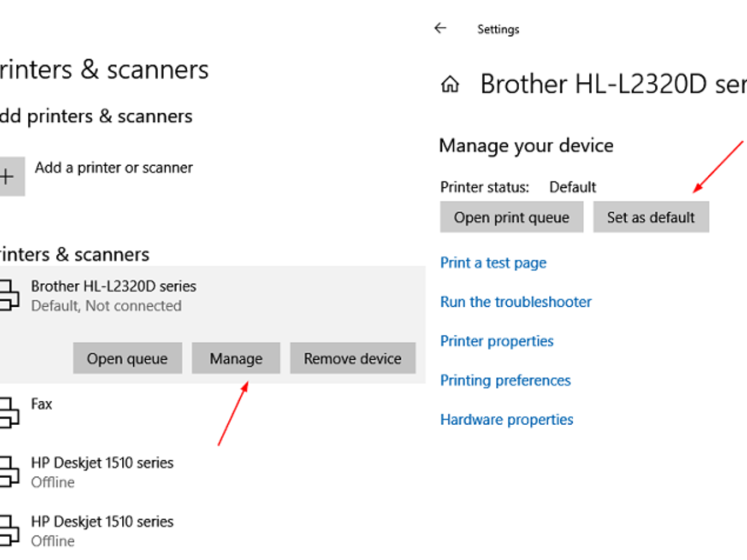Go to Settings home via house icon
Image resolution: width=747 pixels, height=560 pixels.
449,85
